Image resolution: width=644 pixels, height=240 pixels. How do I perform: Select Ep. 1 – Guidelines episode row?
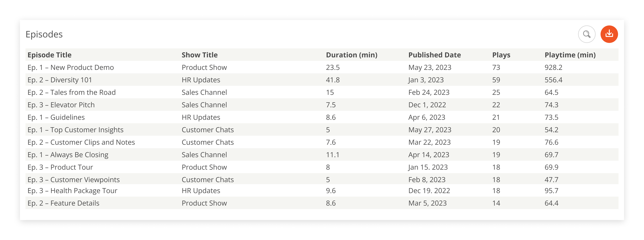56,117
